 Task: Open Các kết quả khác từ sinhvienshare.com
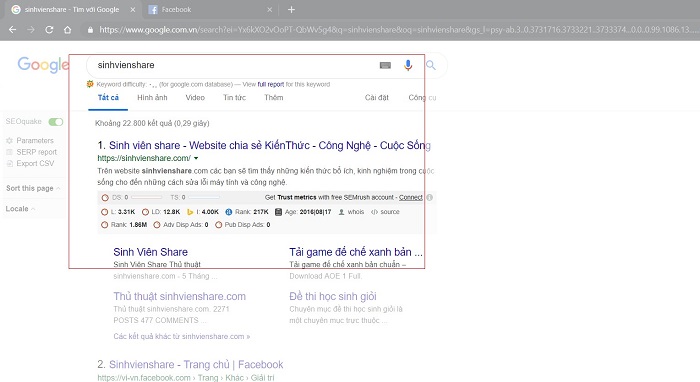[x=182, y=336]
